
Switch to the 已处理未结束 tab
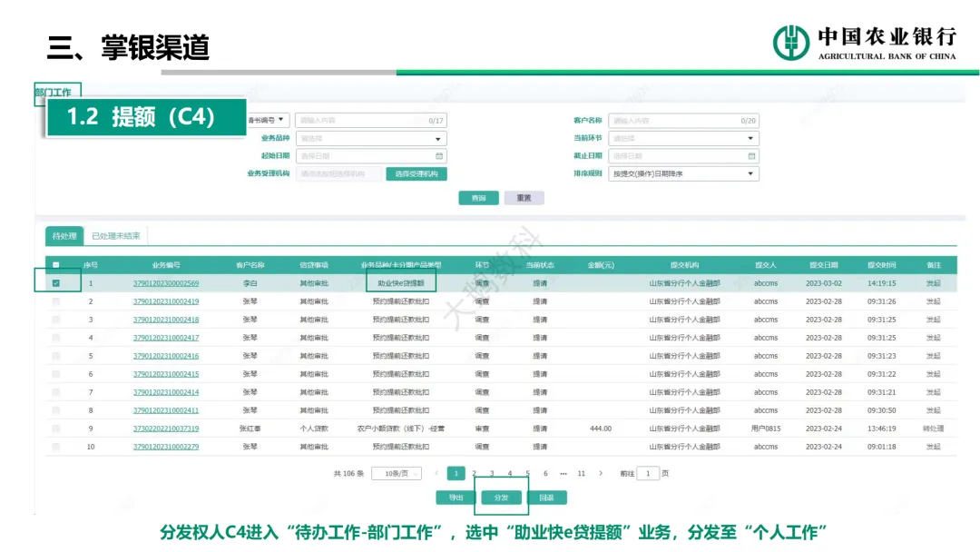(116, 236)
